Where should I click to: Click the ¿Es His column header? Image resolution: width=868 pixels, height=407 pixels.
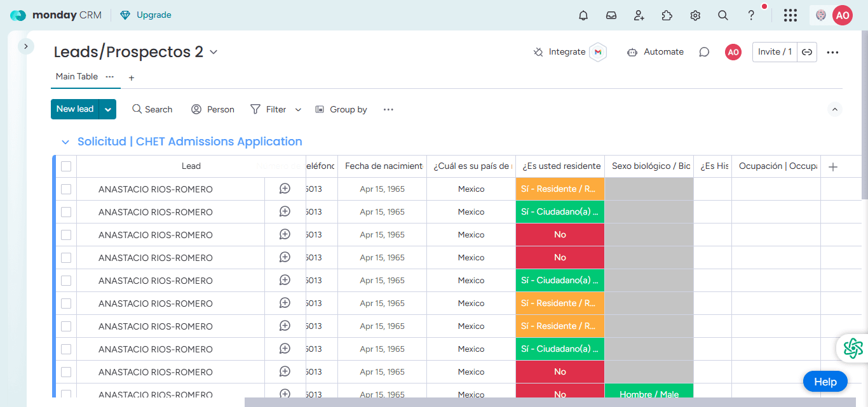pos(713,166)
